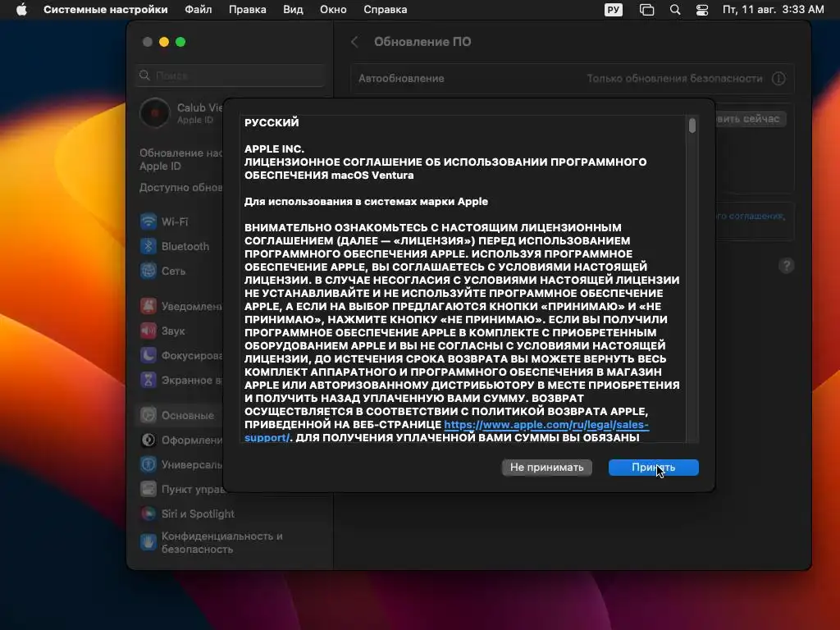Decline the license with Не принимать button
840x630 pixels.
[546, 467]
